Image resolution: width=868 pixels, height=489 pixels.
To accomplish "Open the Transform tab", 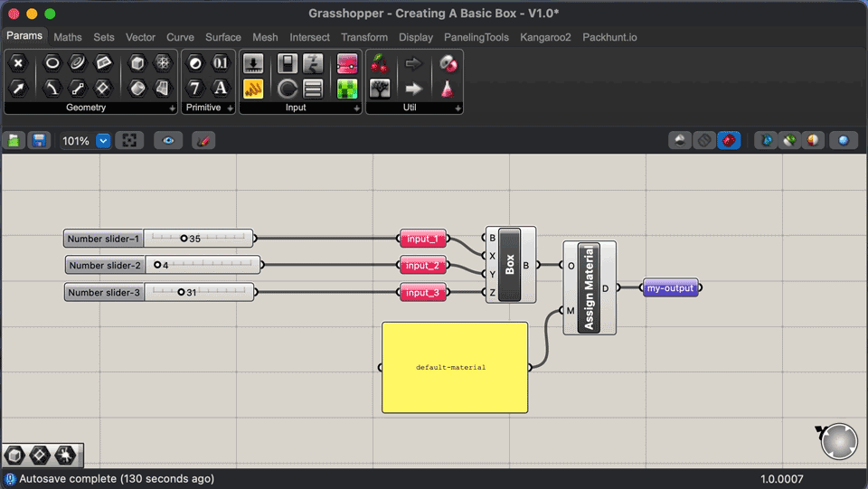I will (x=364, y=37).
